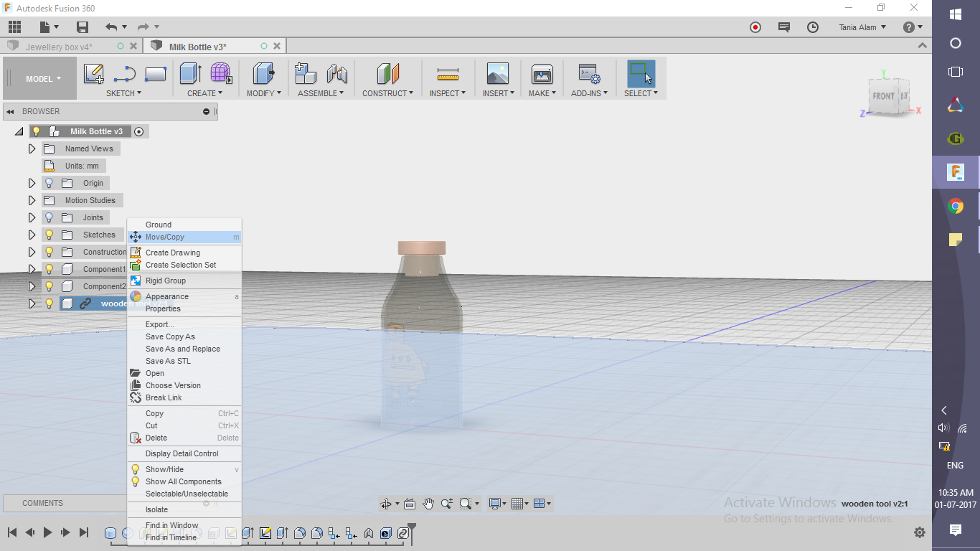Click the Create Sketch icon

pyautogui.click(x=94, y=74)
